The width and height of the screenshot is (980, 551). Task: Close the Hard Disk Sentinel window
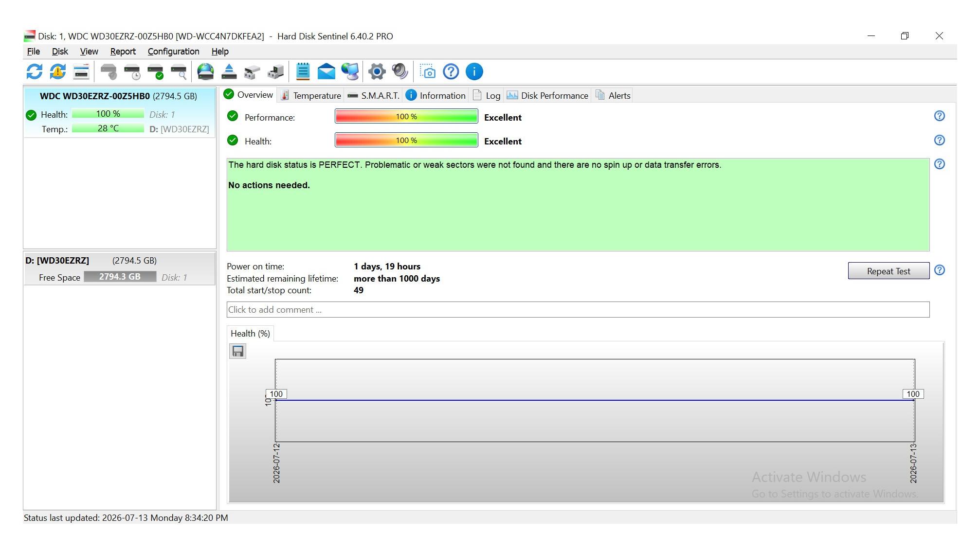tap(939, 36)
